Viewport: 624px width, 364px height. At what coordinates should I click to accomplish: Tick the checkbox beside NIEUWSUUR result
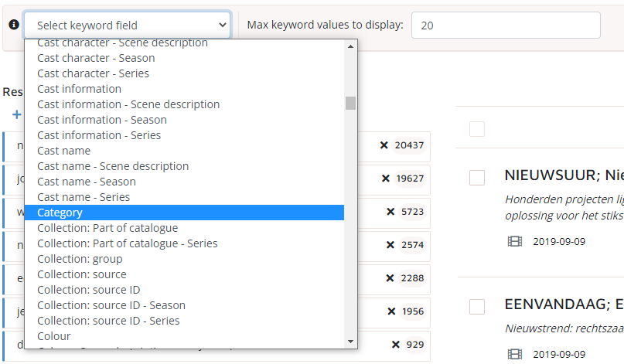[477, 178]
